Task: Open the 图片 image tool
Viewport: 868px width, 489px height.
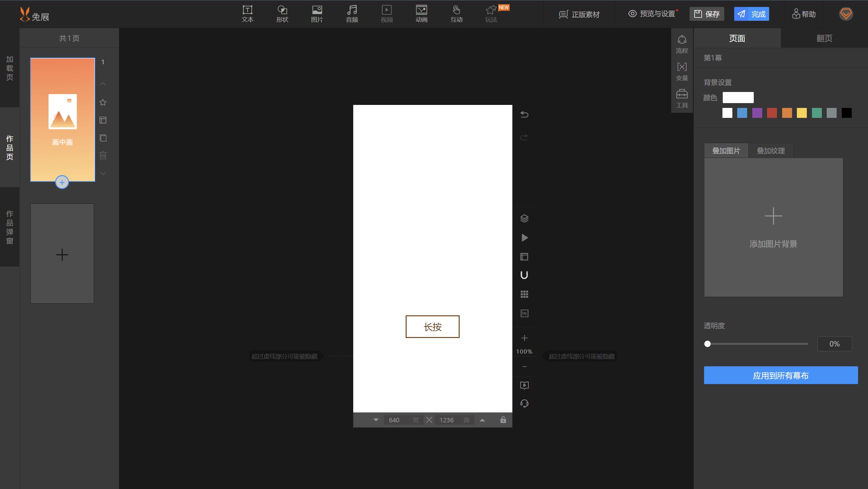Action: point(317,14)
